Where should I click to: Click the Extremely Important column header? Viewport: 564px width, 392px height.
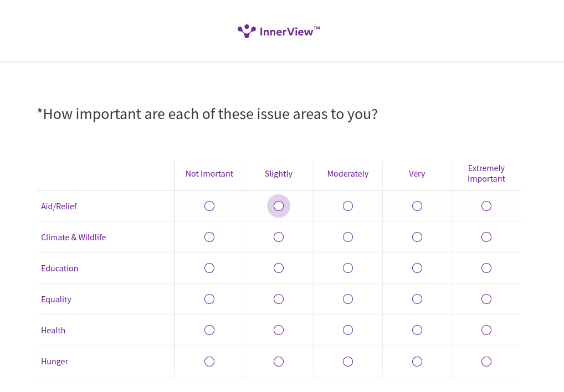click(x=486, y=173)
